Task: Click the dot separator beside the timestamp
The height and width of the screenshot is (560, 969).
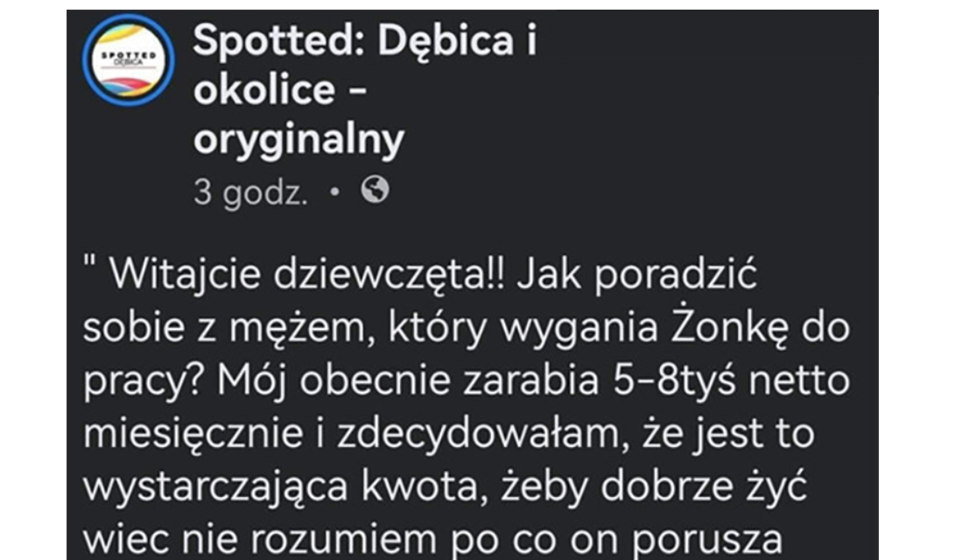Action: point(334,192)
